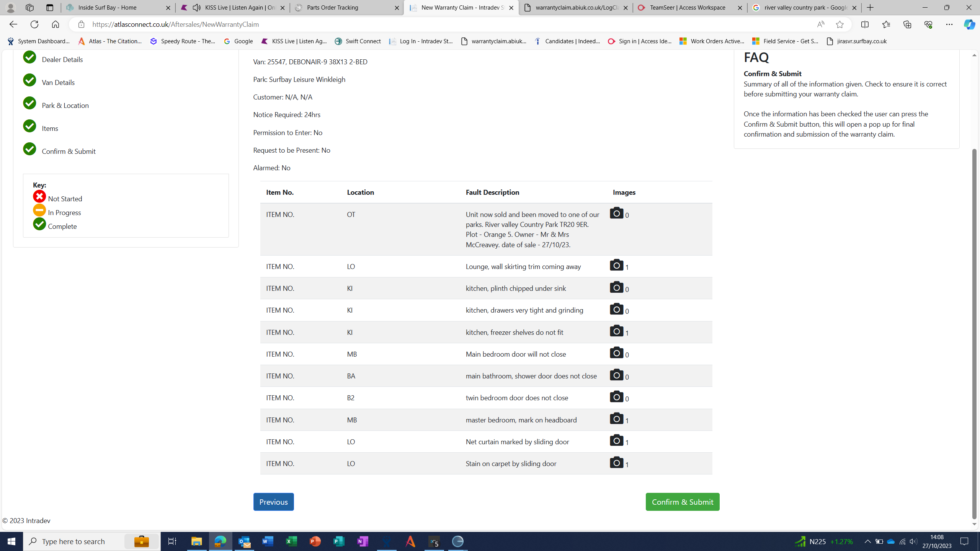The width and height of the screenshot is (980, 551).
Task: Open Park & Location step
Action: point(65,105)
